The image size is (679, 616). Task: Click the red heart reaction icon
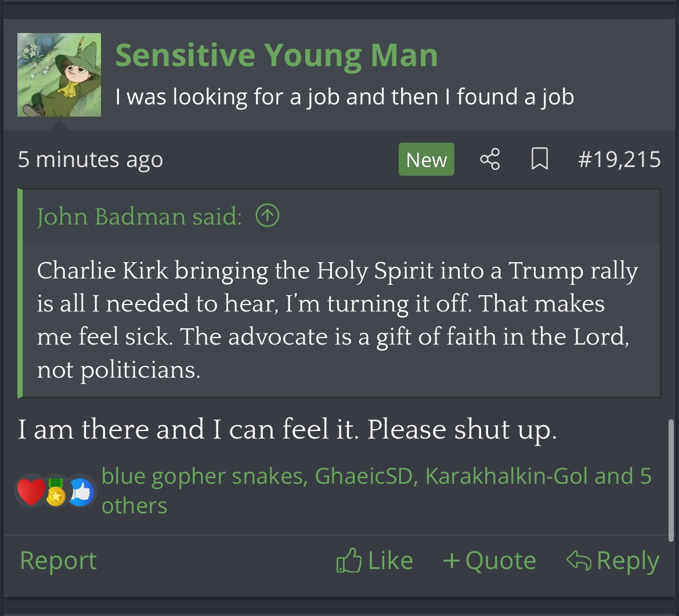(31, 492)
